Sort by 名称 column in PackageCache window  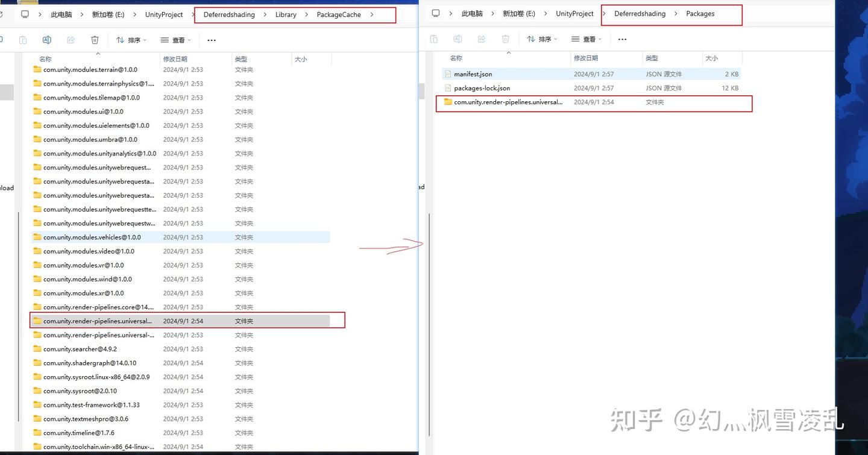[x=45, y=59]
